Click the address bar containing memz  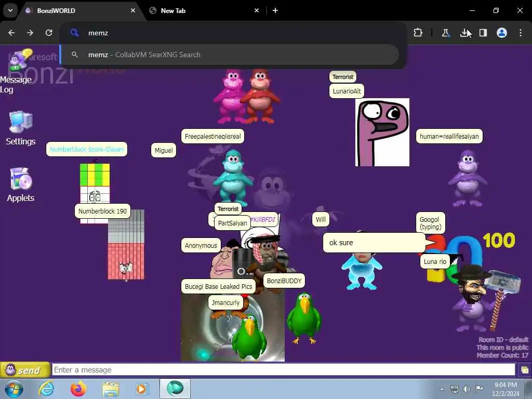(233, 33)
